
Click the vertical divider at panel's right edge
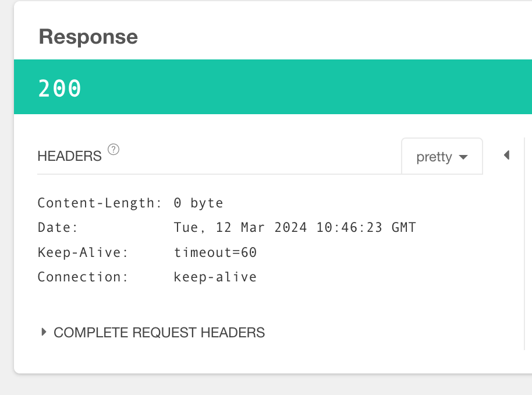point(524,244)
